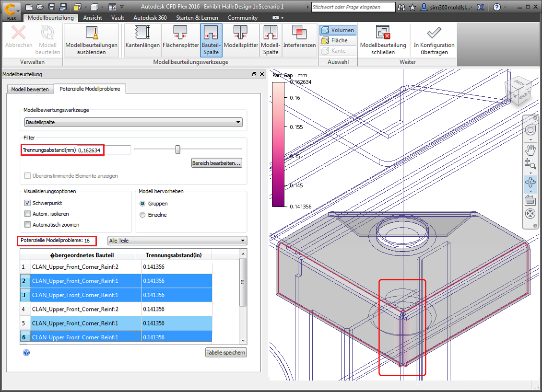The height and width of the screenshot is (392, 542).
Task: Expand dropdown arrow below orbit tool
Action: point(530,191)
